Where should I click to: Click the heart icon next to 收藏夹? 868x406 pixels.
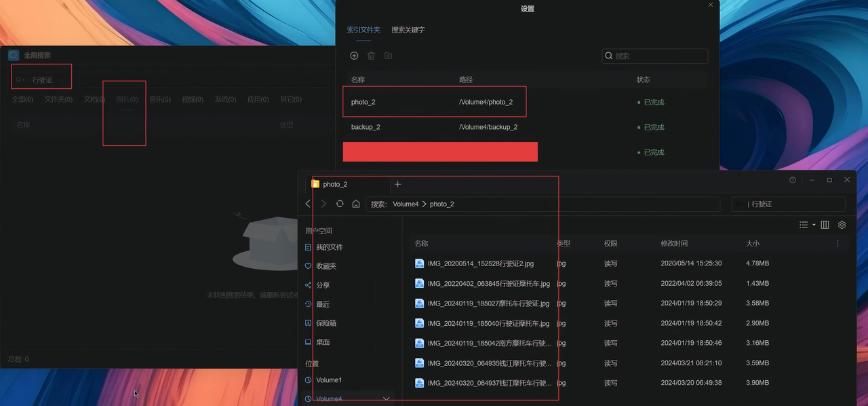coord(309,266)
